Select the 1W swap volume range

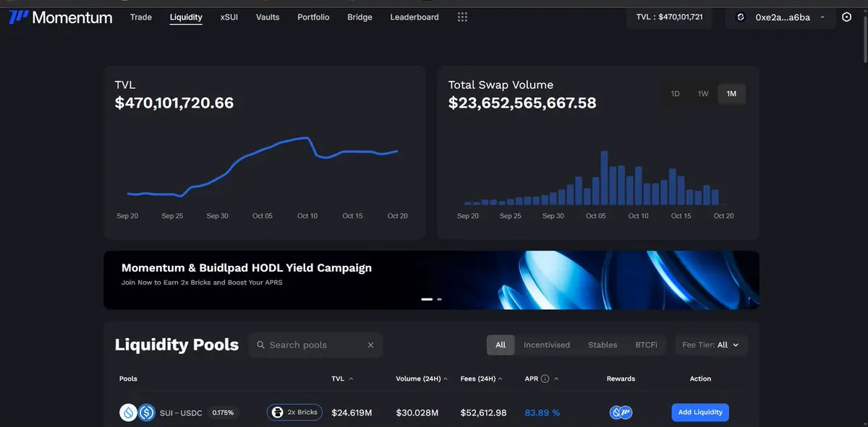pyautogui.click(x=703, y=94)
